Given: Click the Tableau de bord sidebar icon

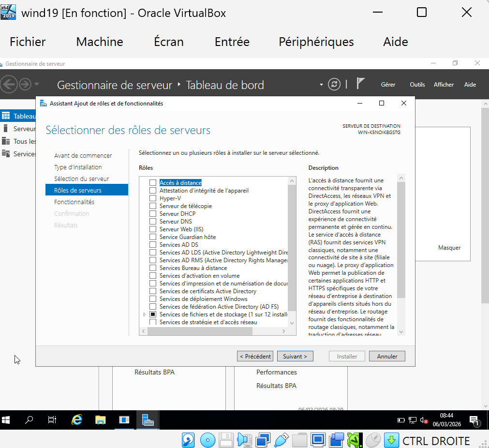Looking at the screenshot, I should tap(6, 116).
